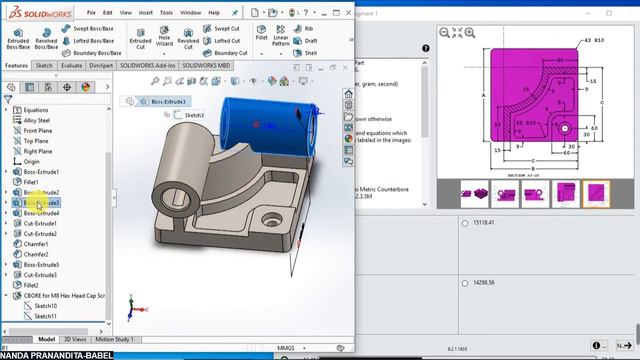640x360 pixels.
Task: Select the Revolved Boss/Base tool
Action: coord(46,39)
